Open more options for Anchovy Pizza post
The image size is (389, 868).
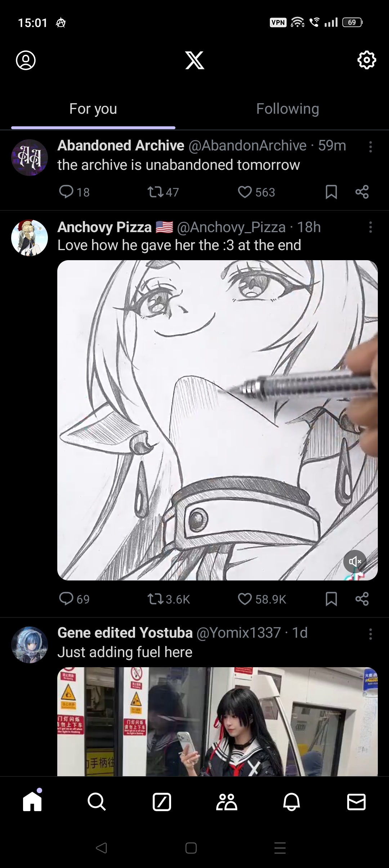(x=370, y=227)
